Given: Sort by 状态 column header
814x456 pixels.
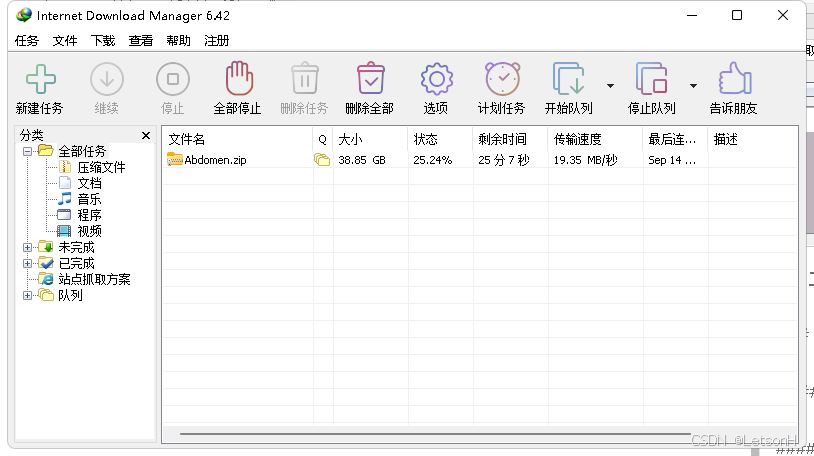Looking at the screenshot, I should coord(440,139).
